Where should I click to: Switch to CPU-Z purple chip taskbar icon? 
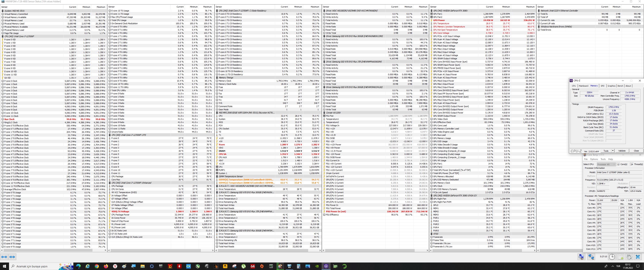(x=326, y=266)
